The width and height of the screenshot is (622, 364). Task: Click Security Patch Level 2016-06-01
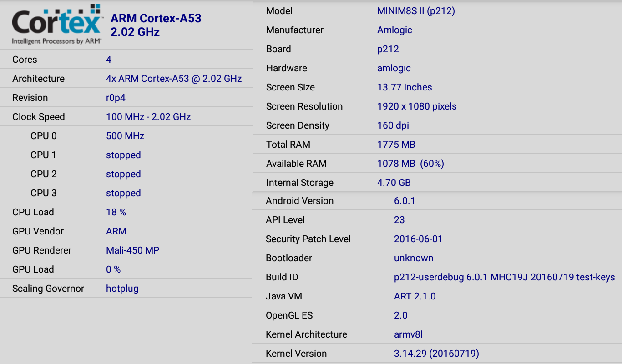(418, 239)
